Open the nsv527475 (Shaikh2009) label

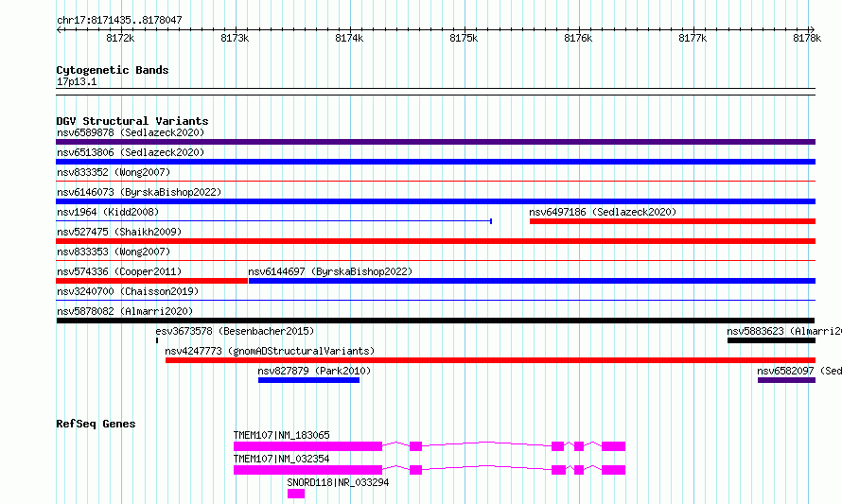[x=119, y=232]
